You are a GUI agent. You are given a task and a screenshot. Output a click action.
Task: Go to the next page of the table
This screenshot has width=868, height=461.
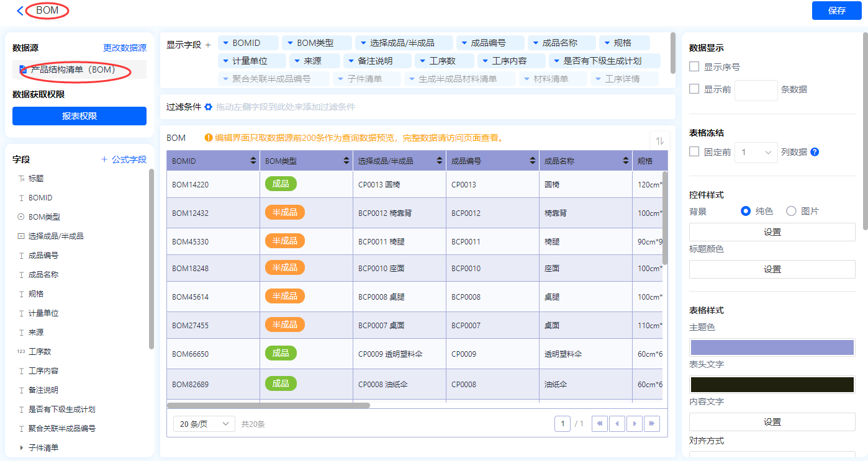pyautogui.click(x=635, y=424)
